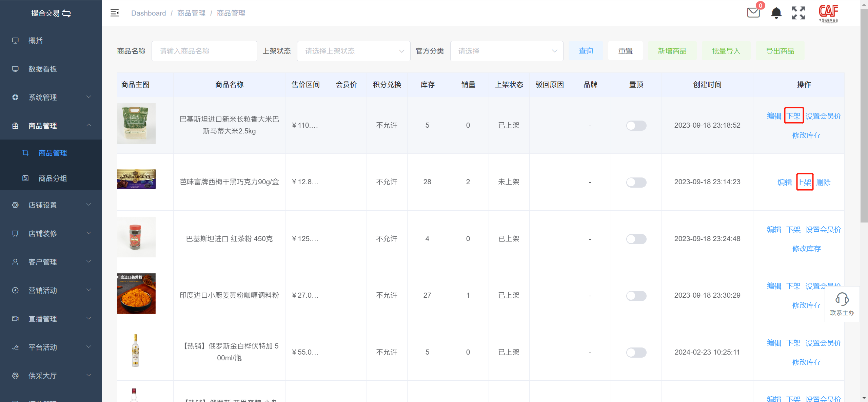Open the 上架状态 dropdown
The image size is (868, 402).
tap(354, 51)
